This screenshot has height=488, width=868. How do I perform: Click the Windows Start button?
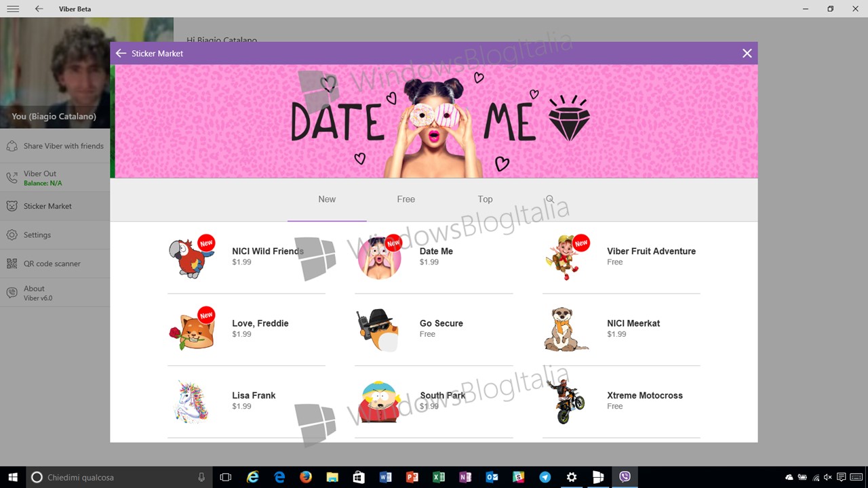point(13,477)
